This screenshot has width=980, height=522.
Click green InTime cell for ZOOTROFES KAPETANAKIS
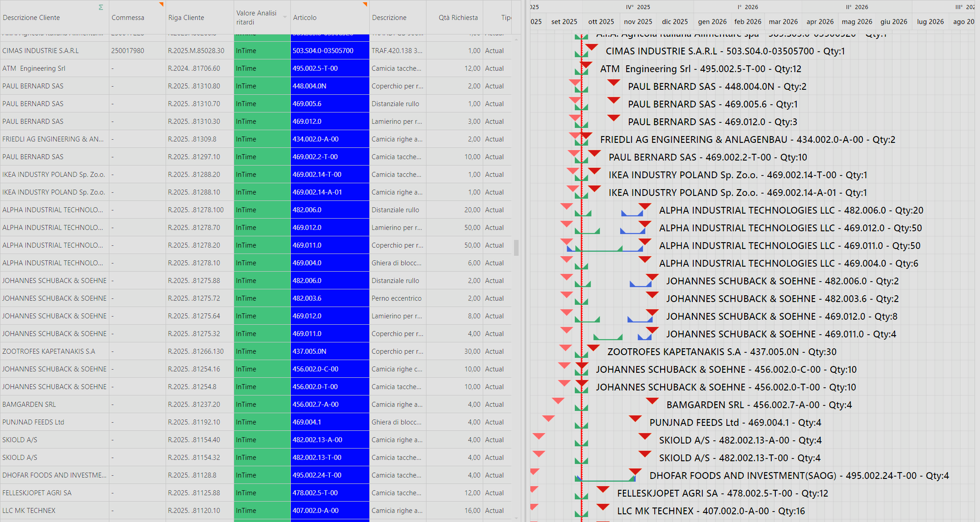[262, 351]
